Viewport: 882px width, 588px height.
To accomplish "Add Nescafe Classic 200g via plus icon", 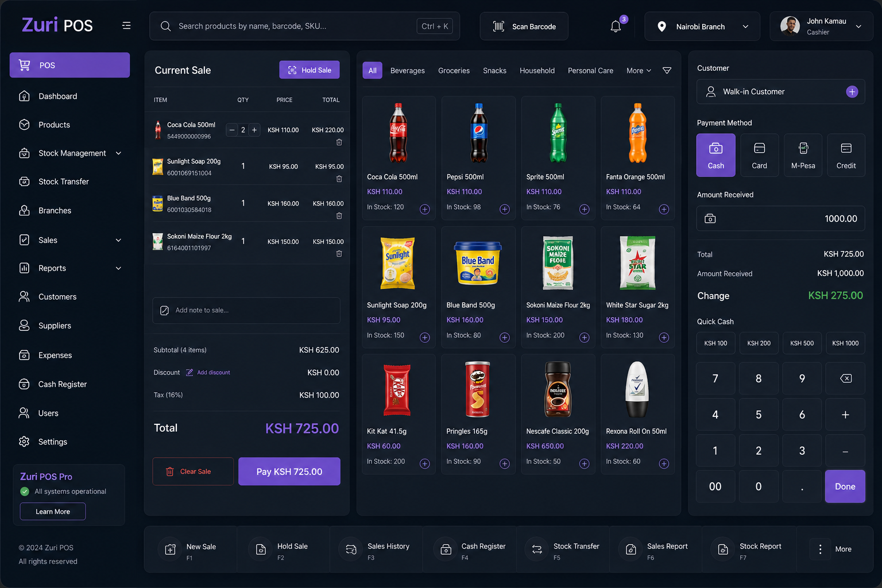I will (x=585, y=463).
